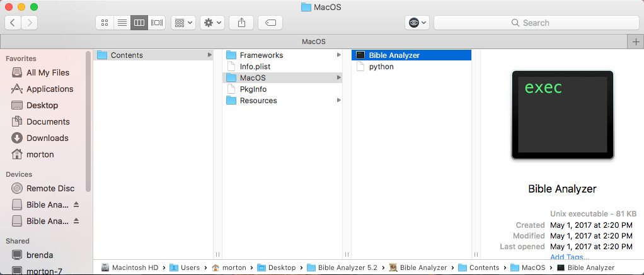Click MacOS in path bar
The width and height of the screenshot is (644, 275).
click(x=528, y=267)
